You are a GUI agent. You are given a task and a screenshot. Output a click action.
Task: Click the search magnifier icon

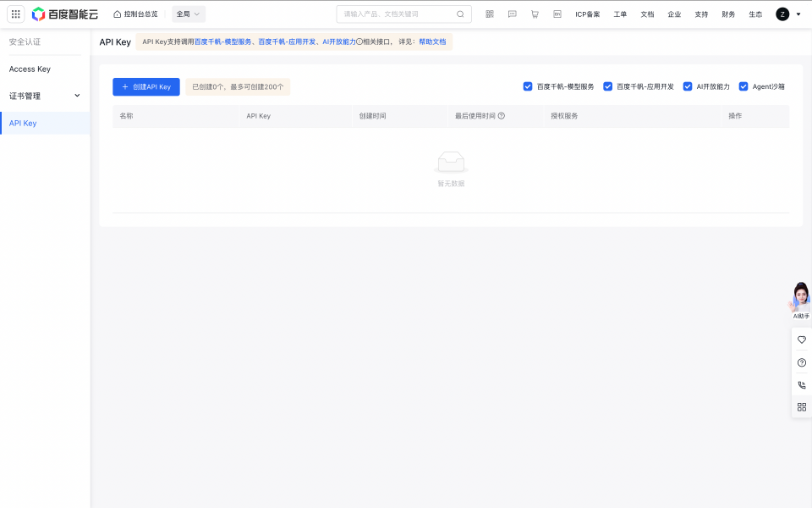(460, 14)
